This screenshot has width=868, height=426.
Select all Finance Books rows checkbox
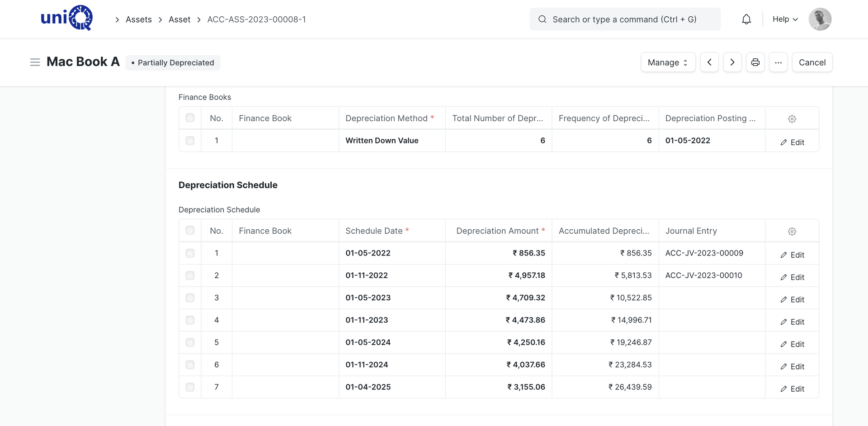tap(190, 118)
